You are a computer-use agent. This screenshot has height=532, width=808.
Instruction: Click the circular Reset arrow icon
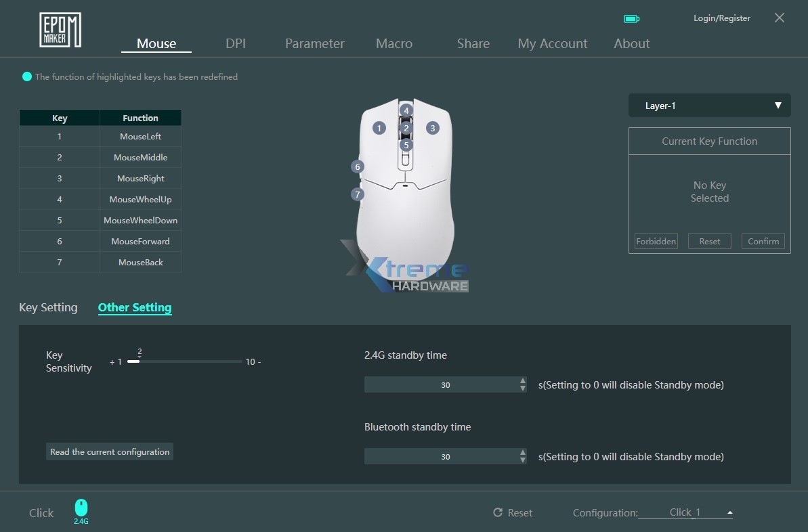click(497, 513)
